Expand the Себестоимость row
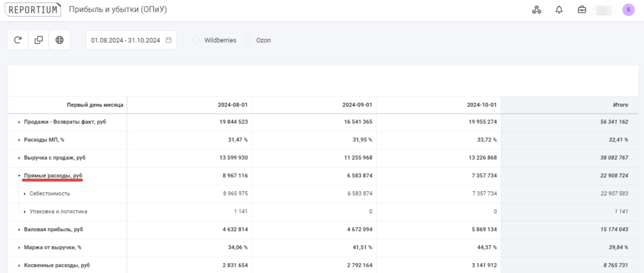Screen dimensions: 644x273 pyautogui.click(x=24, y=194)
